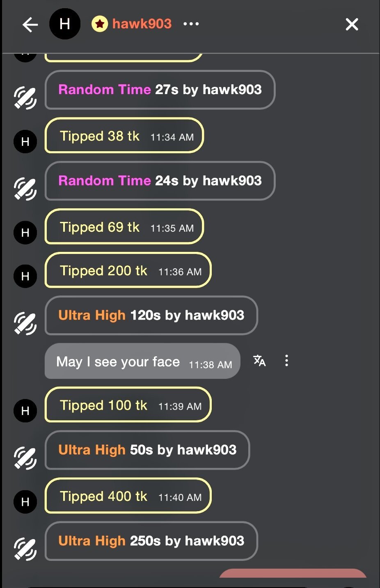Close the chat with the X
This screenshot has width=380, height=588.
[x=352, y=25]
